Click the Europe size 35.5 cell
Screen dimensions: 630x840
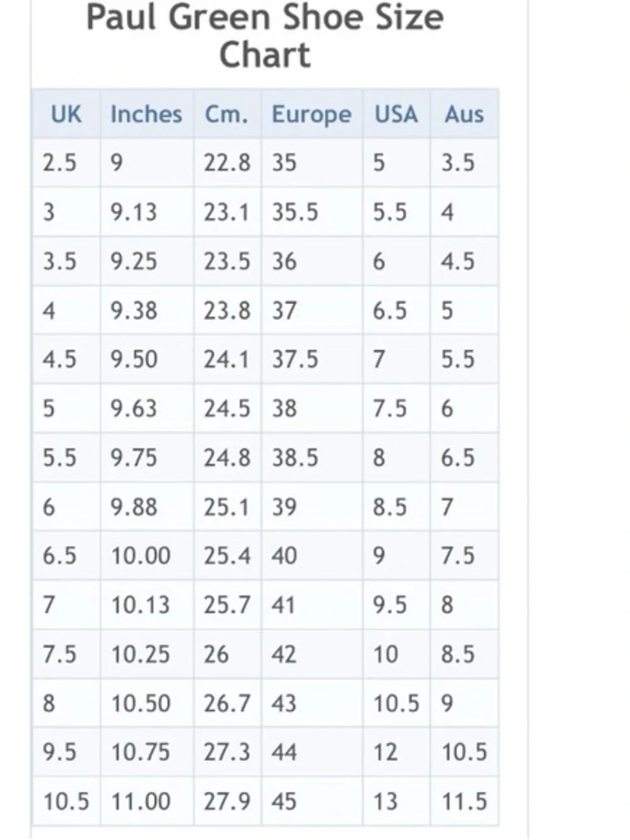(311, 212)
